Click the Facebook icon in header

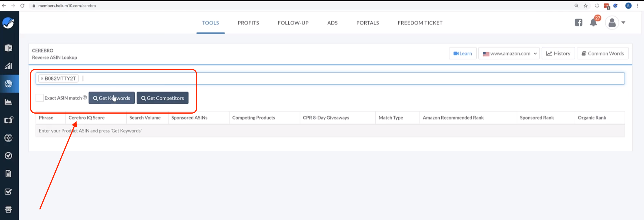pos(578,23)
